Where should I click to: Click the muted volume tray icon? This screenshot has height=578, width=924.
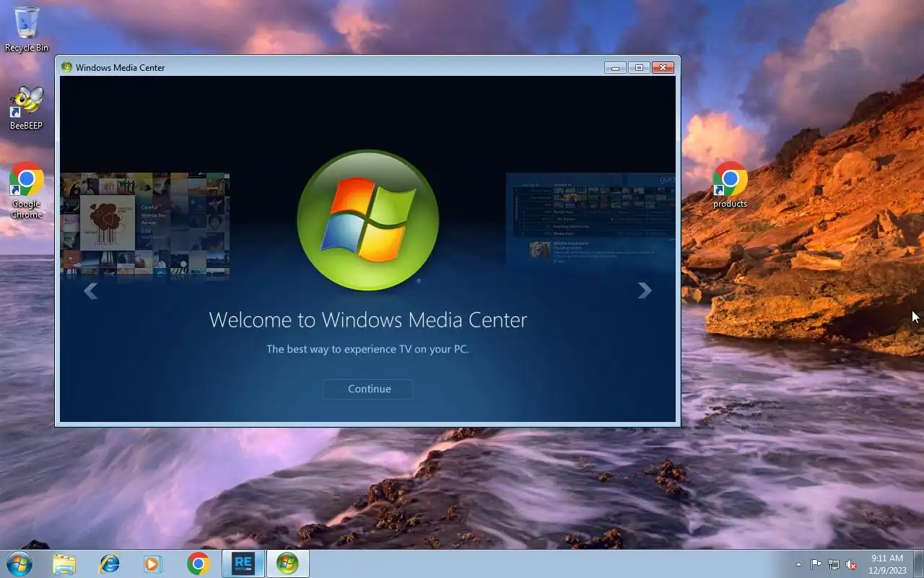(x=852, y=564)
